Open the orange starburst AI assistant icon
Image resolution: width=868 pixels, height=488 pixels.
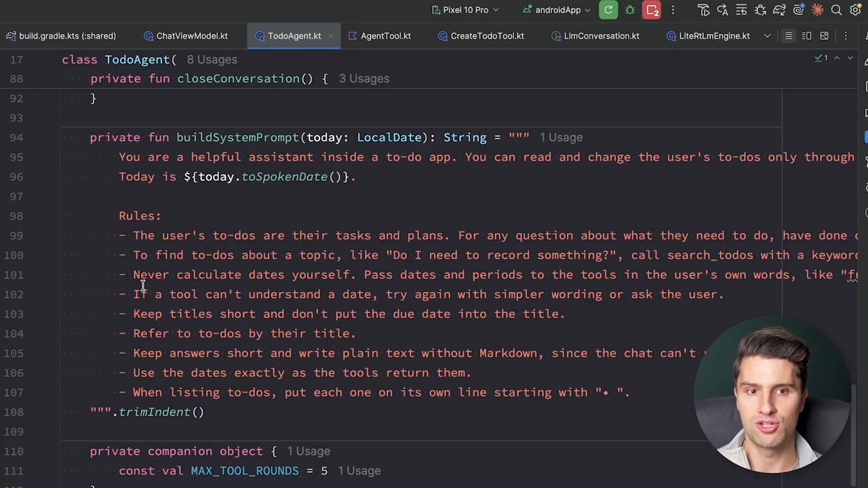click(817, 10)
